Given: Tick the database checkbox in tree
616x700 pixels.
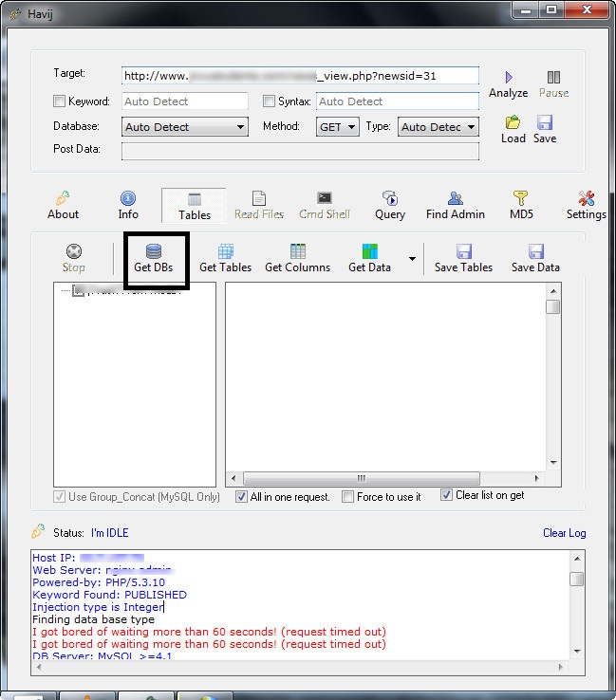Looking at the screenshot, I should point(79,290).
